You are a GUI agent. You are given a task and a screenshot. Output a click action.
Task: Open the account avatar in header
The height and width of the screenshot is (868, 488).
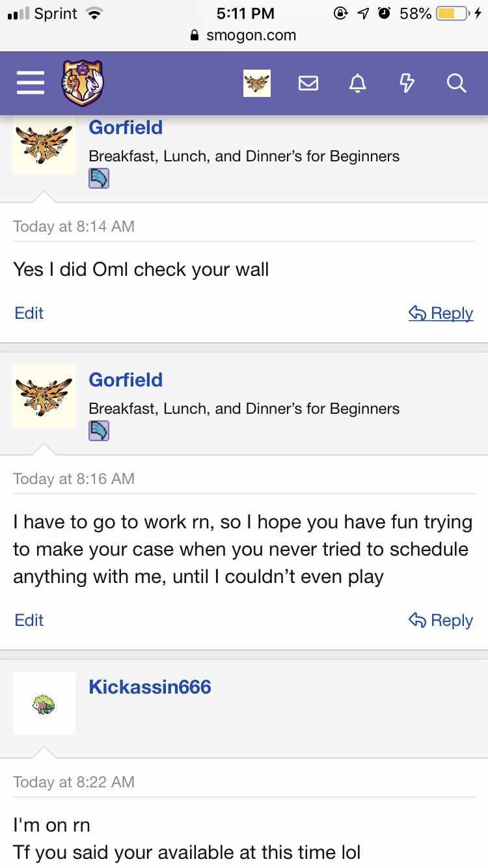[257, 83]
